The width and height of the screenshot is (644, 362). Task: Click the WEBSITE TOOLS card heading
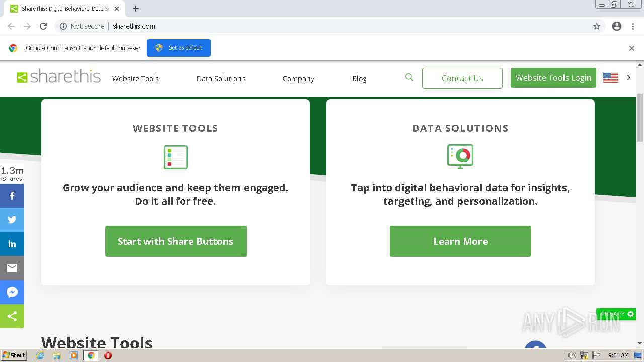coord(176,128)
